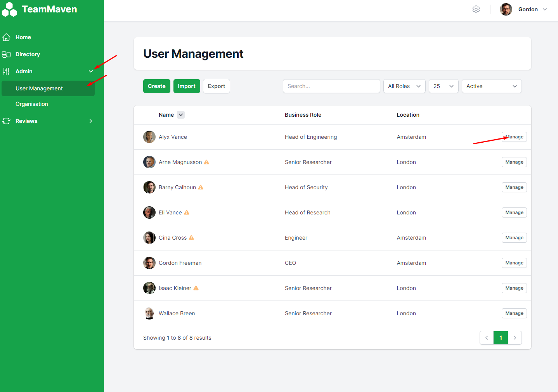Click the green Import button

pos(187,86)
